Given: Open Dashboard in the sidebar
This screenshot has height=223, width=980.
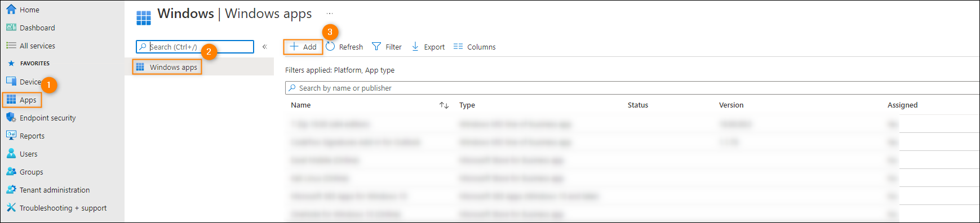Looking at the screenshot, I should tap(37, 28).
